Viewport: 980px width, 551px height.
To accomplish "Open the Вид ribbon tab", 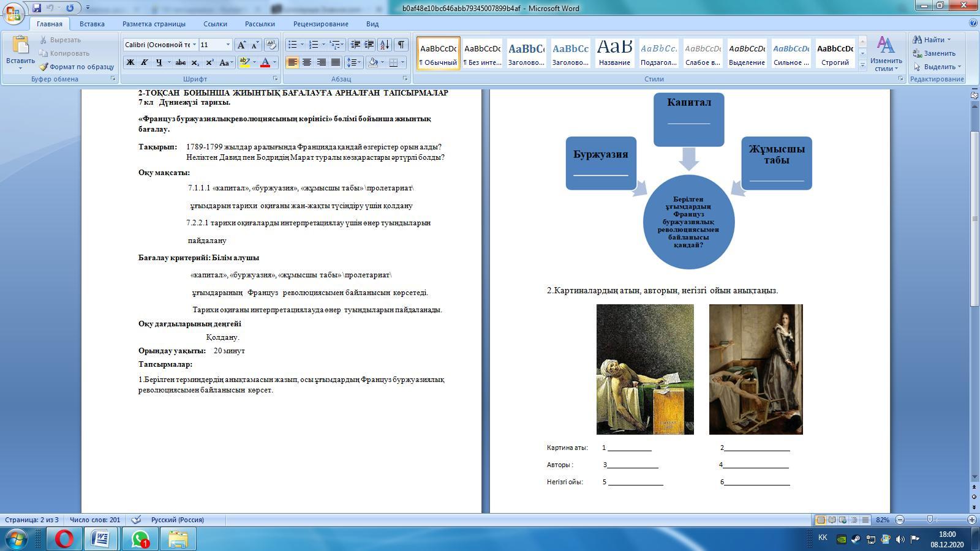I will (x=372, y=24).
